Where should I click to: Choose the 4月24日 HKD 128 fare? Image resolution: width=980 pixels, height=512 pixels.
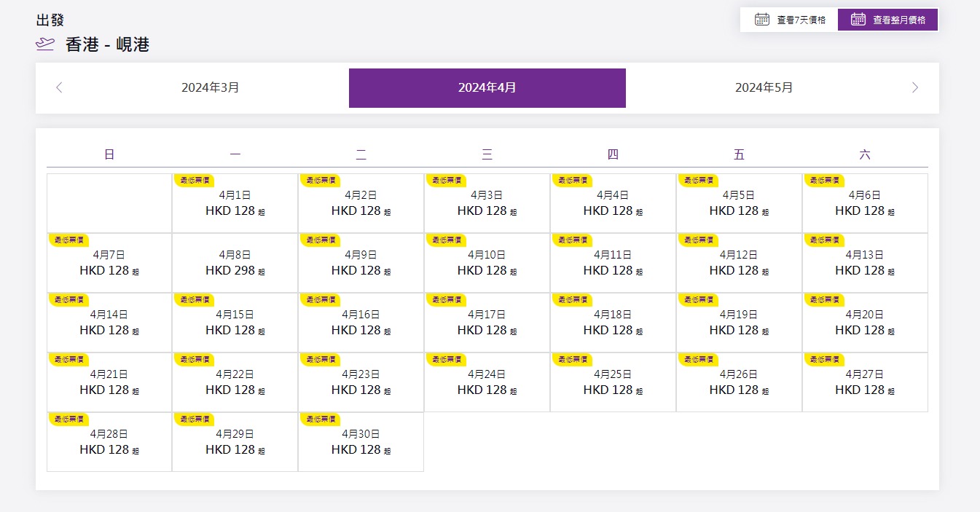(x=487, y=383)
